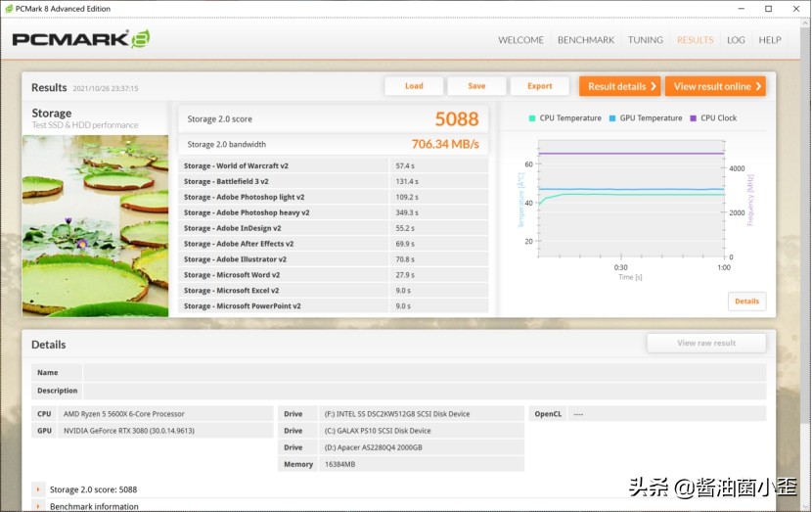Click the result timestamp 2021/10/26 23:37:15
Screen dimensions: 812x512
[x=105, y=89]
